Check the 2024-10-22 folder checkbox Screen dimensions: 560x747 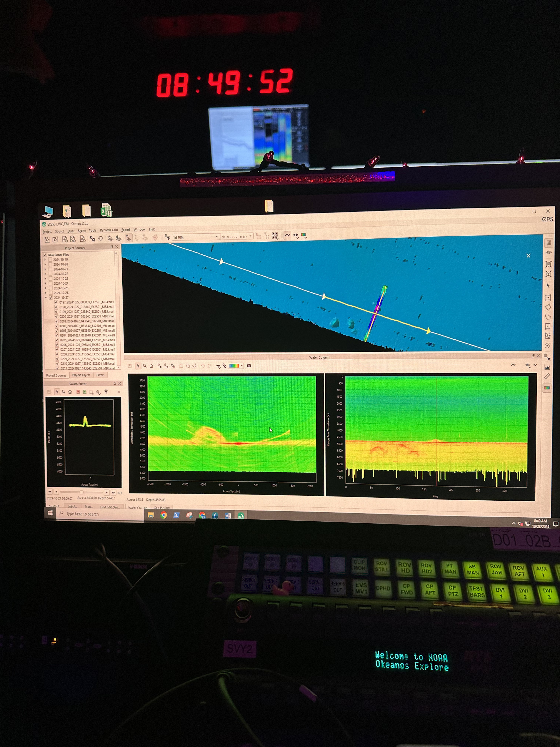coord(51,274)
